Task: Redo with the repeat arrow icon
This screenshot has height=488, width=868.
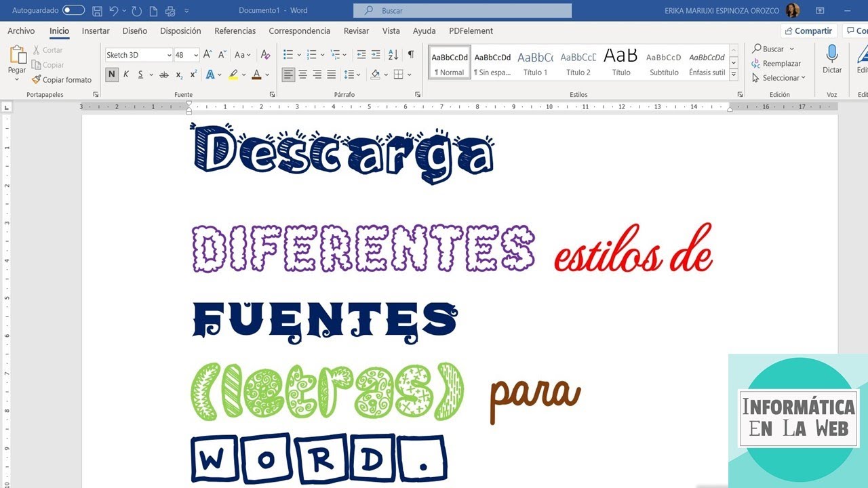Action: (x=137, y=11)
